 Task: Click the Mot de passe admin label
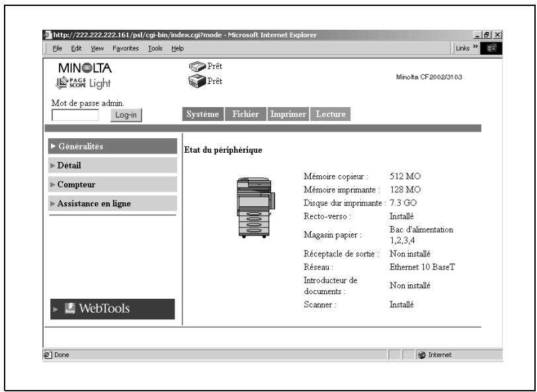click(88, 103)
